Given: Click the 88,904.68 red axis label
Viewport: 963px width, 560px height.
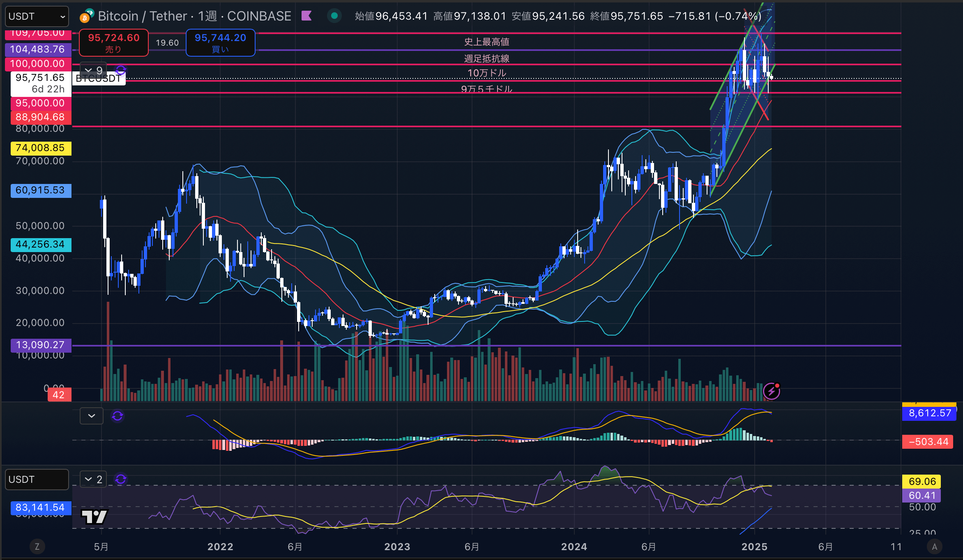Looking at the screenshot, I should (41, 117).
